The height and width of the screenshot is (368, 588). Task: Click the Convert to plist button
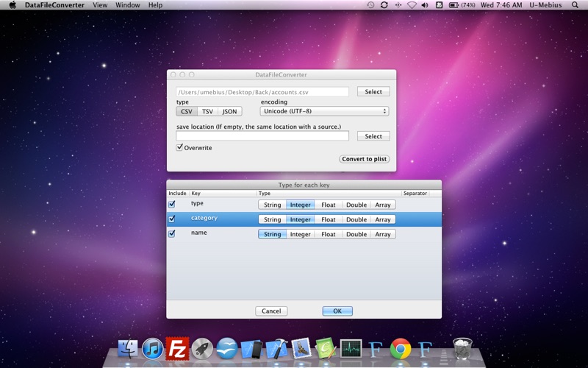(x=365, y=159)
